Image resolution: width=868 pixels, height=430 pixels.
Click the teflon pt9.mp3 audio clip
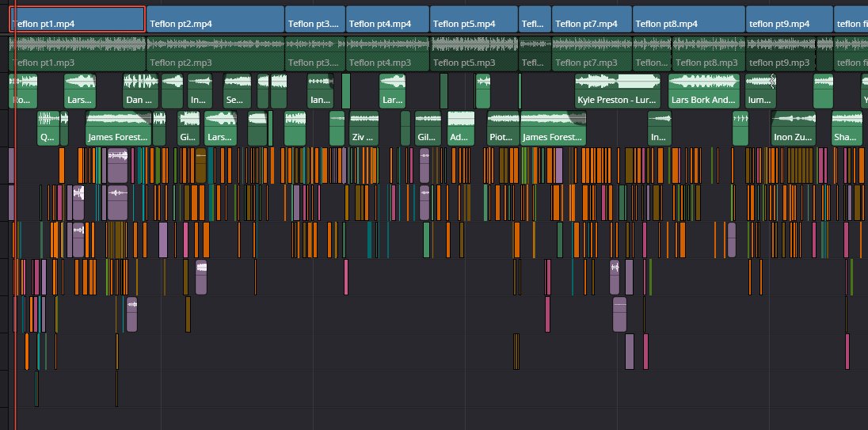point(781,54)
